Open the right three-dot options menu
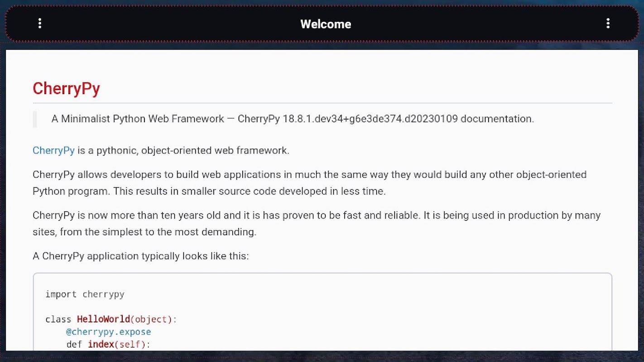 [608, 24]
